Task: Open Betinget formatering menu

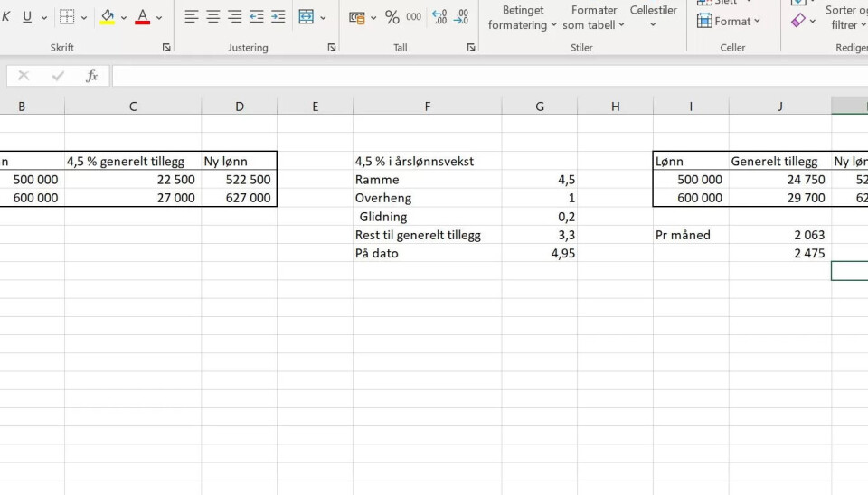Action: pyautogui.click(x=523, y=17)
